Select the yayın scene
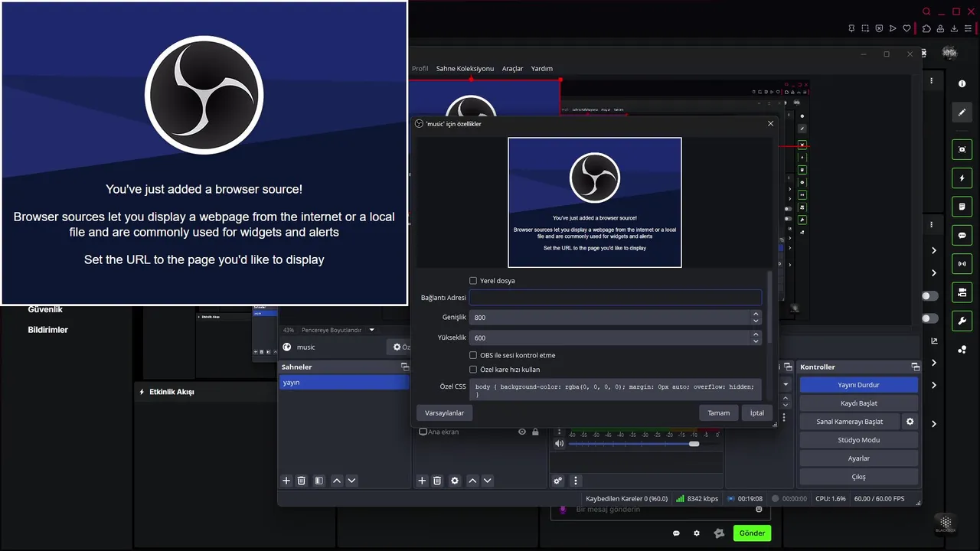Screen dimensions: 980x551 pyautogui.click(x=345, y=383)
